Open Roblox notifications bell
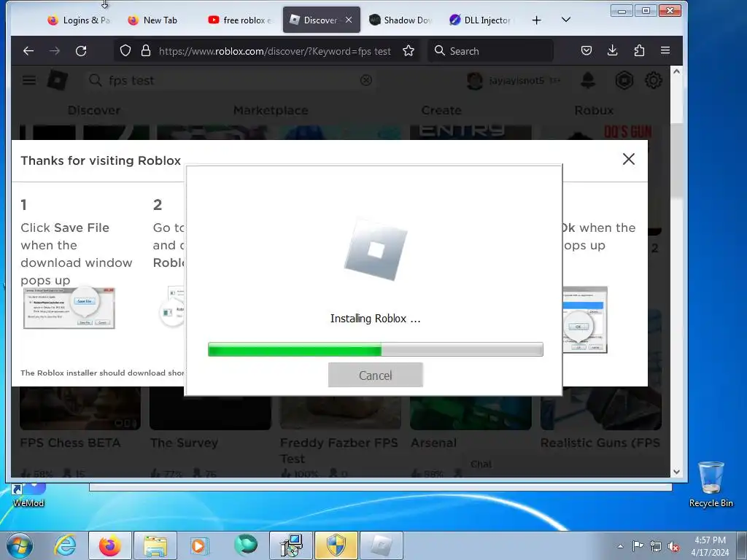The image size is (747, 560). click(588, 80)
